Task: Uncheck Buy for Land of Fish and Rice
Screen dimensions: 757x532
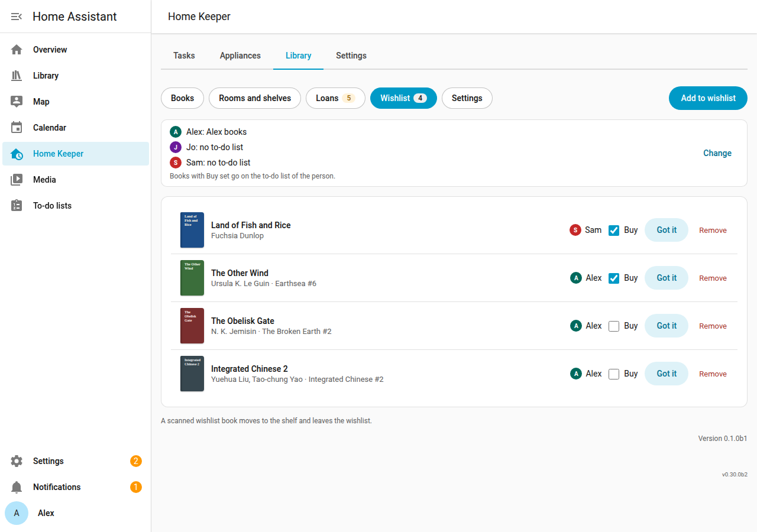Action: (x=614, y=231)
